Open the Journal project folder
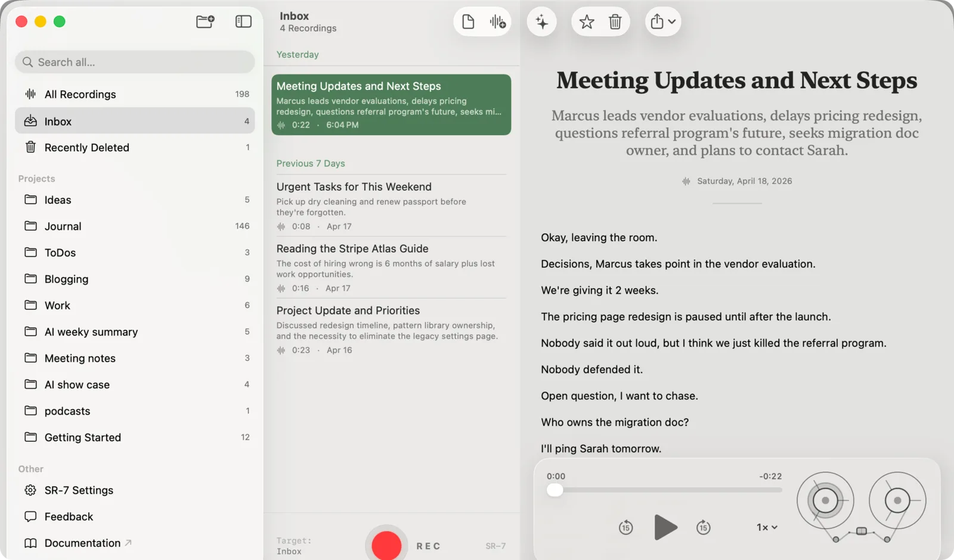 [x=135, y=226]
